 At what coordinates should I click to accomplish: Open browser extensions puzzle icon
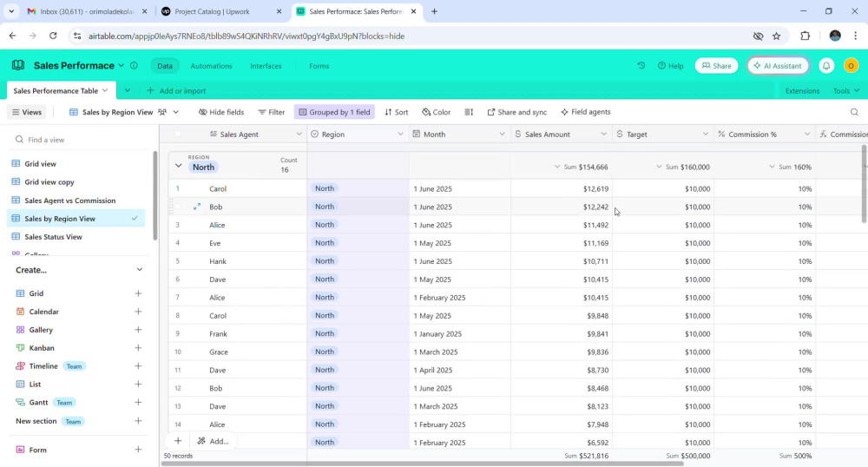pyautogui.click(x=805, y=36)
